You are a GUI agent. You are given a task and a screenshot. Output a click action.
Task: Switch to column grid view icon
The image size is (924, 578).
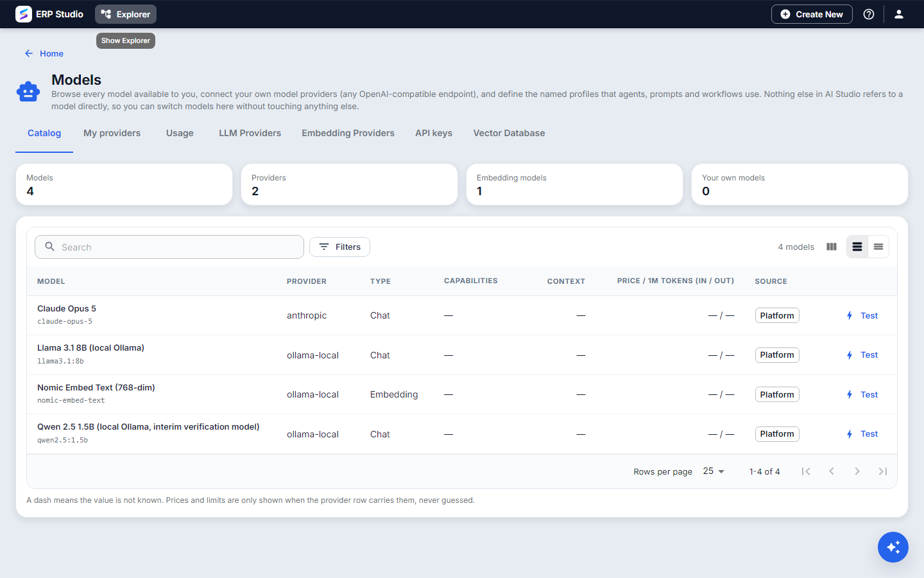point(832,247)
